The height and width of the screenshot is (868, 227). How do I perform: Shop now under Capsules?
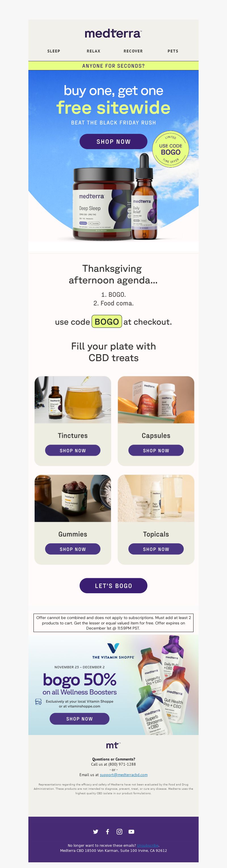[156, 451]
